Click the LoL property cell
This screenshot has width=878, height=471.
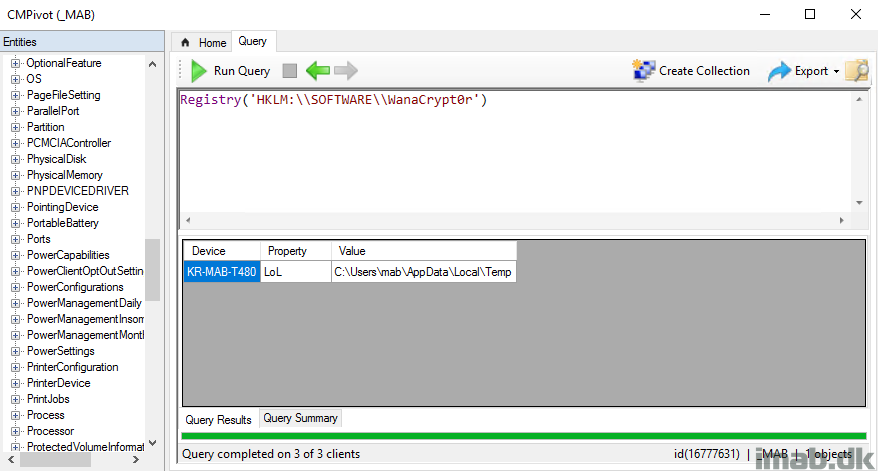[x=296, y=272]
